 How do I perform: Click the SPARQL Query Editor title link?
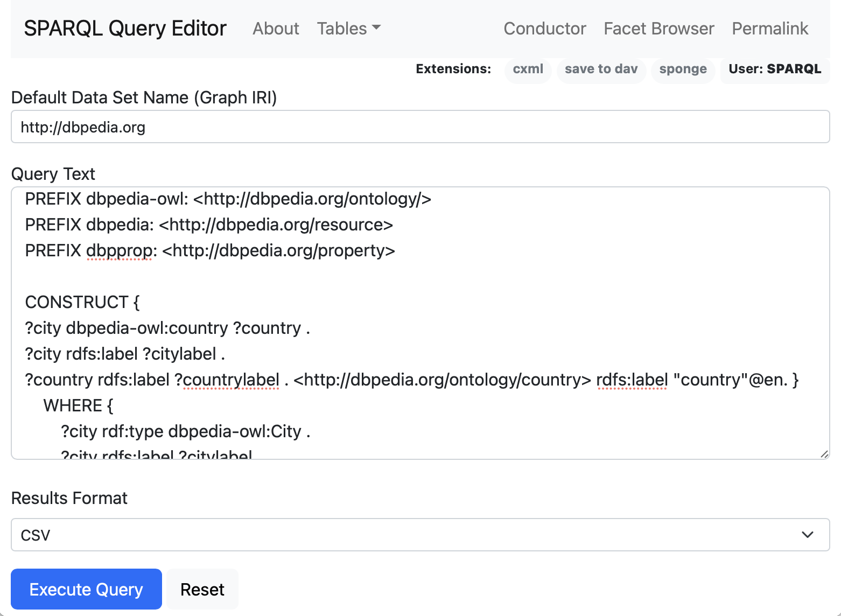125,29
